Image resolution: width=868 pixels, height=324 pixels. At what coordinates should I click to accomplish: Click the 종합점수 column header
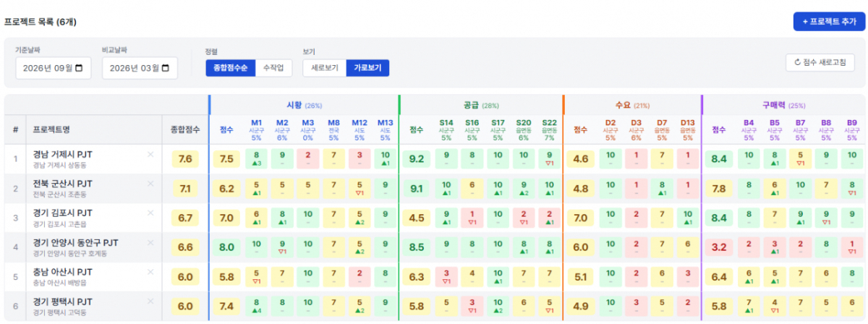click(184, 129)
